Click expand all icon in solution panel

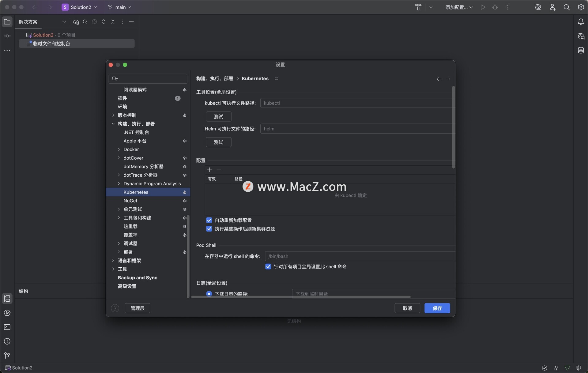click(104, 22)
